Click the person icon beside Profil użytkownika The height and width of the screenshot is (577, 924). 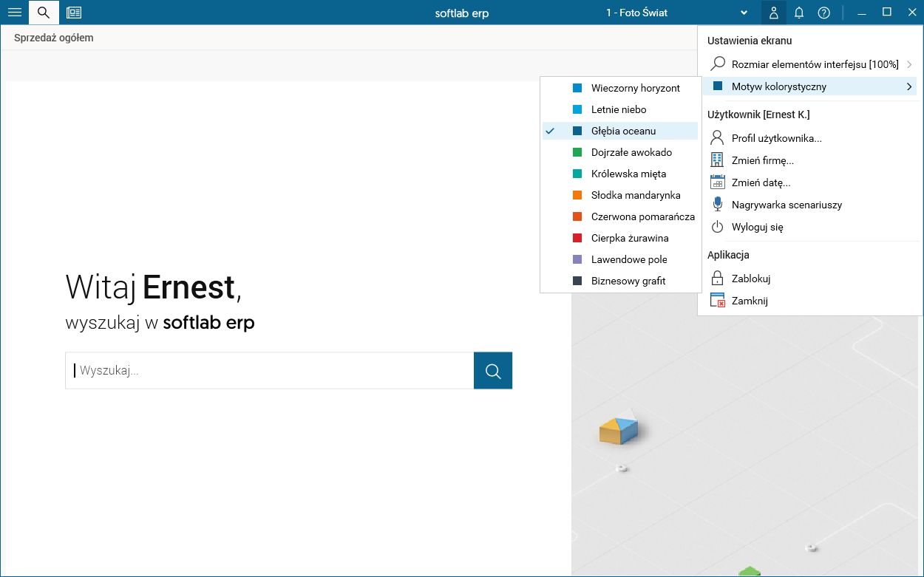(717, 138)
